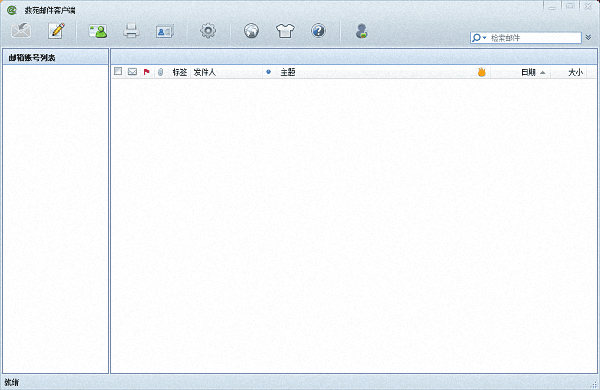Open the contact card icon
This screenshot has height=390, width=600.
(165, 31)
